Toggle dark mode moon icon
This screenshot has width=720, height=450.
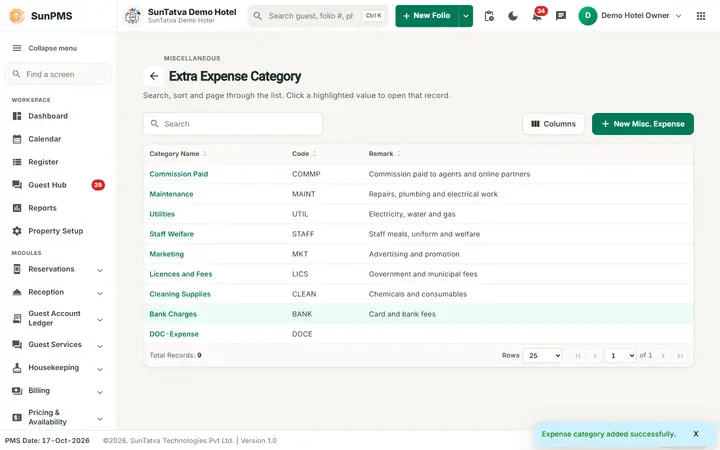[x=513, y=16]
